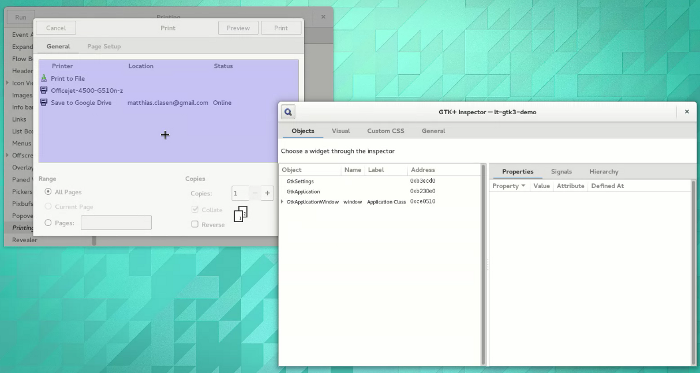Expand Icon View in the demo list
The width and height of the screenshot is (700, 373).
pyautogui.click(x=7, y=83)
